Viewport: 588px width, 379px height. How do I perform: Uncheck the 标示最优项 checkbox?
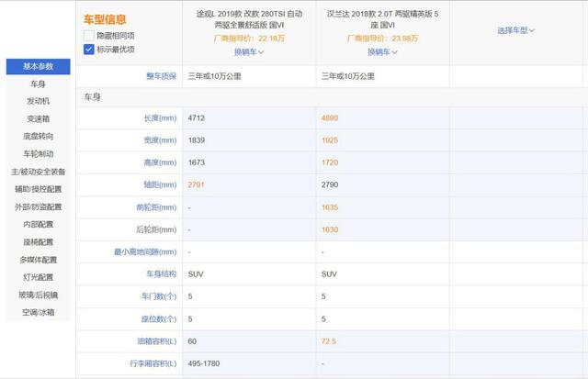click(x=88, y=50)
